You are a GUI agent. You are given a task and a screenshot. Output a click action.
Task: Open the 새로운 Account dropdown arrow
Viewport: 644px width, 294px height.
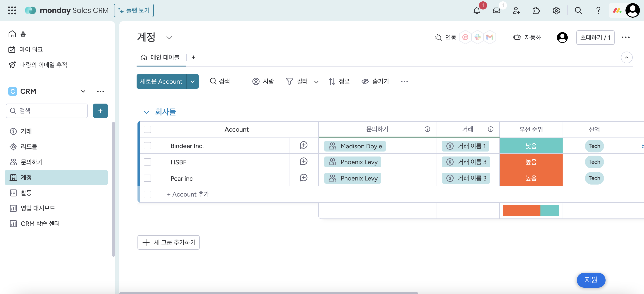coord(192,81)
